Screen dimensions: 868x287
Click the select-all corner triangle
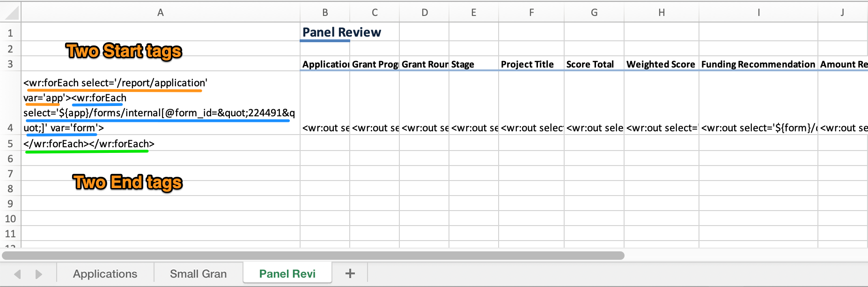[11, 13]
